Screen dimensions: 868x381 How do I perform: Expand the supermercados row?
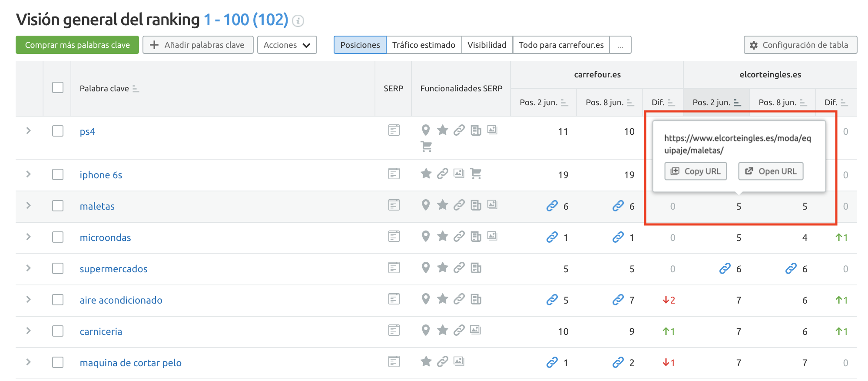29,268
